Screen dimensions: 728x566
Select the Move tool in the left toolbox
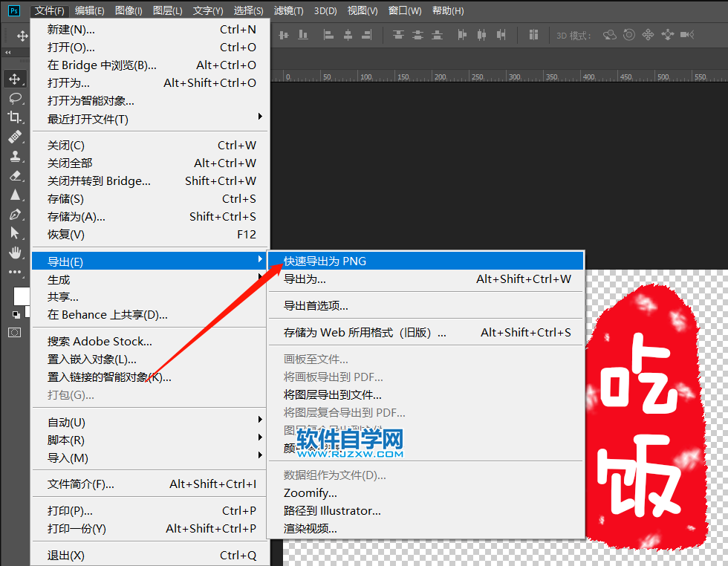[x=15, y=79]
